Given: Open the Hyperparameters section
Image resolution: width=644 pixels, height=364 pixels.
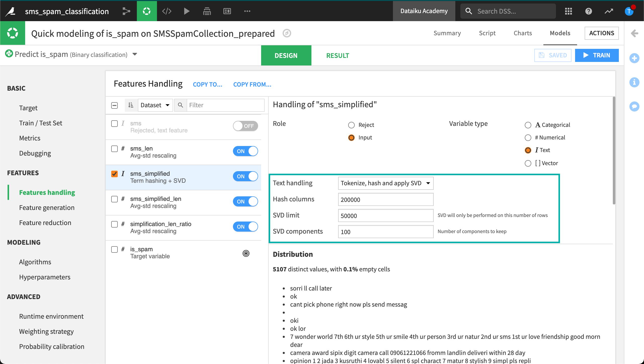Looking at the screenshot, I should 45,277.
